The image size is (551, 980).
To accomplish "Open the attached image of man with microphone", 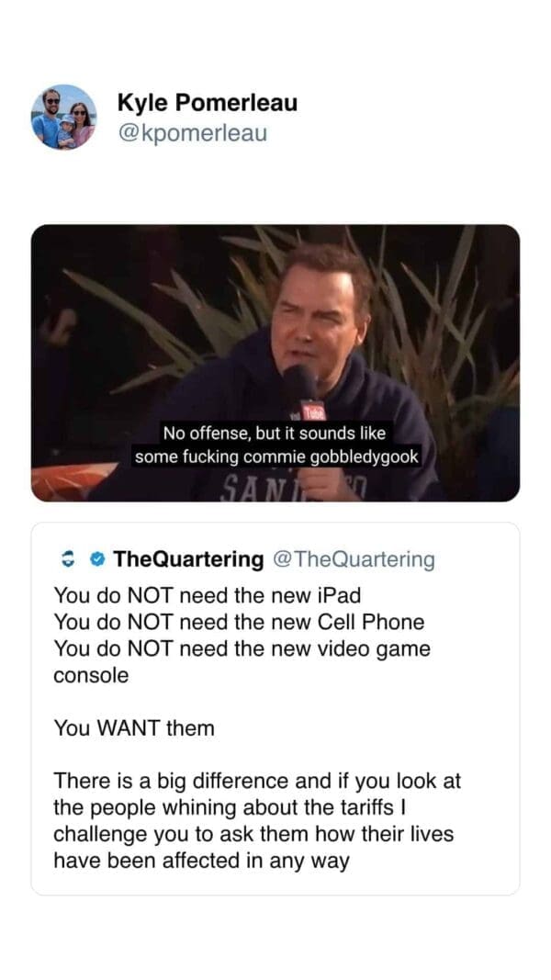I will (x=275, y=363).
